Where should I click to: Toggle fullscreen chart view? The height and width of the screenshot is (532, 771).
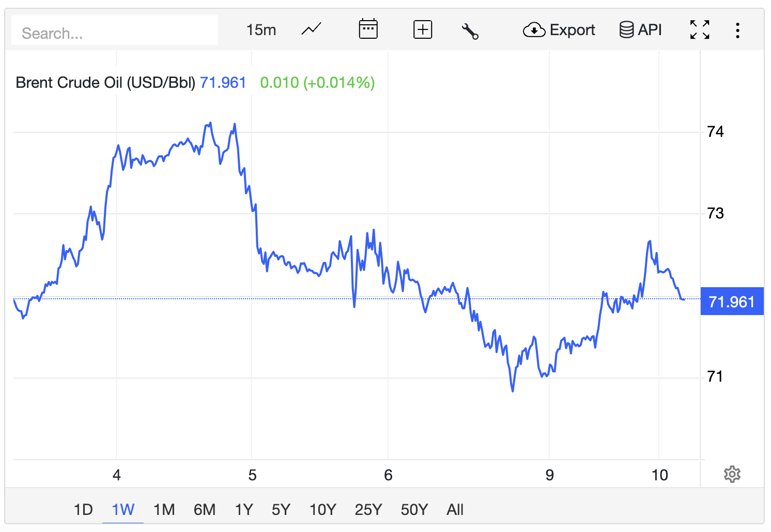click(x=700, y=30)
